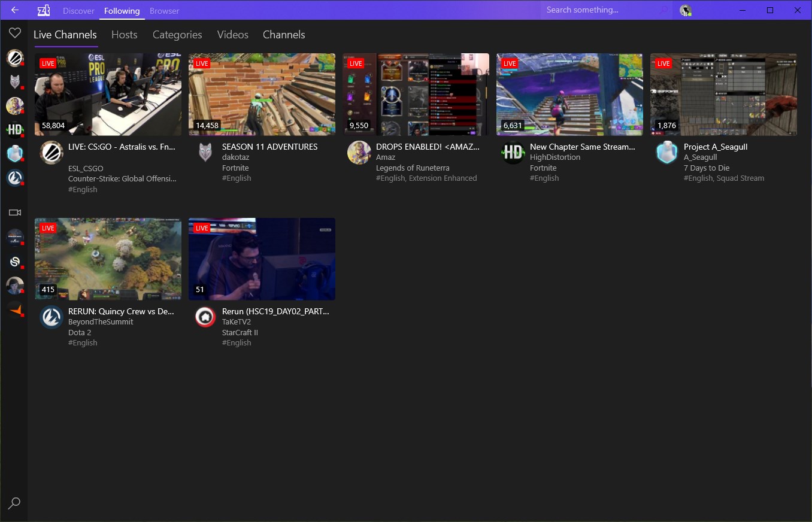
Task: Click the magnifier icon in the search box
Action: coord(663,10)
